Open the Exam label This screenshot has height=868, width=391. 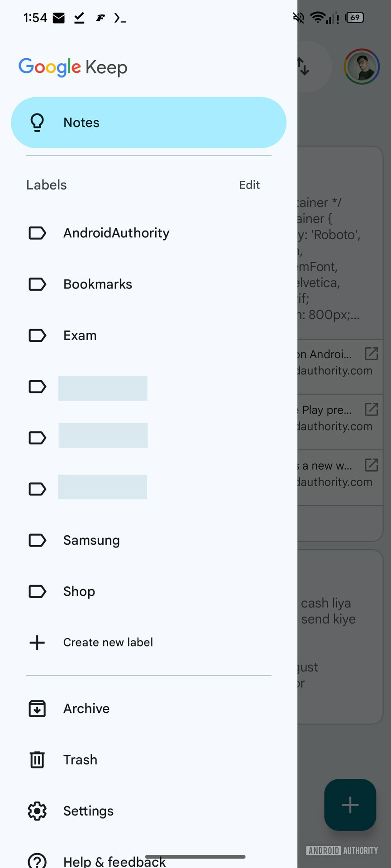(80, 335)
